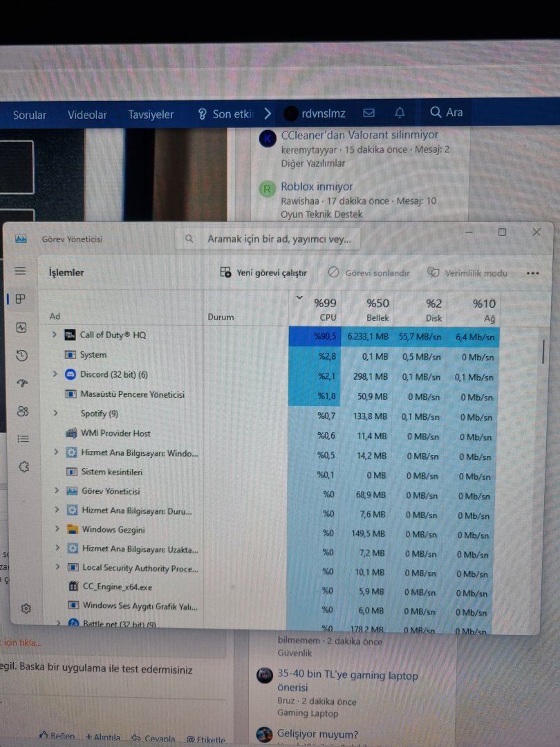Click the Alıntıla quote link in forum
This screenshot has width=560, height=747.
pyautogui.click(x=103, y=737)
